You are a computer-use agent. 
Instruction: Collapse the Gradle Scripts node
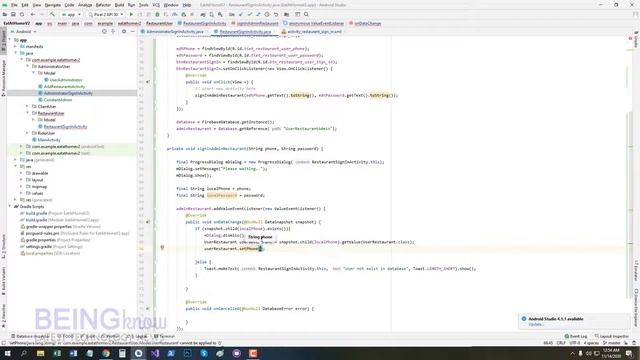tap(10, 207)
